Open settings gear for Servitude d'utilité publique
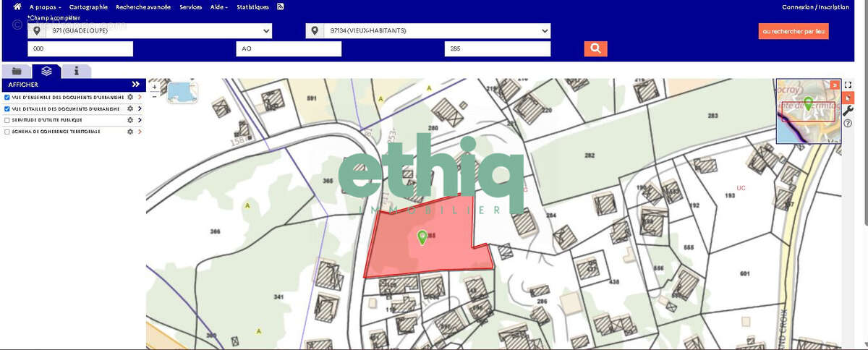This screenshot has height=350, width=868. click(x=130, y=120)
